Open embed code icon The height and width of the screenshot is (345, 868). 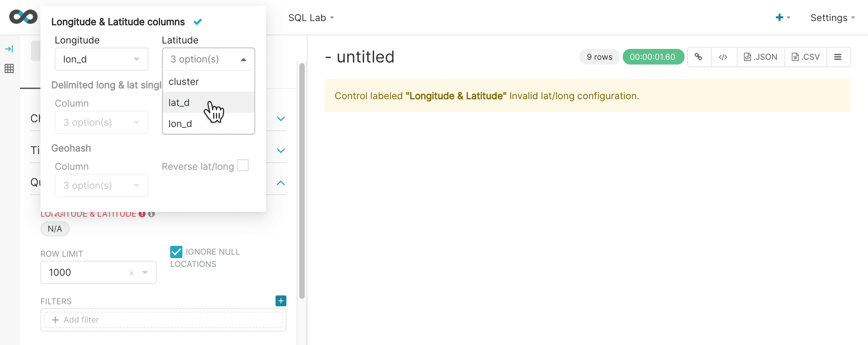point(724,57)
